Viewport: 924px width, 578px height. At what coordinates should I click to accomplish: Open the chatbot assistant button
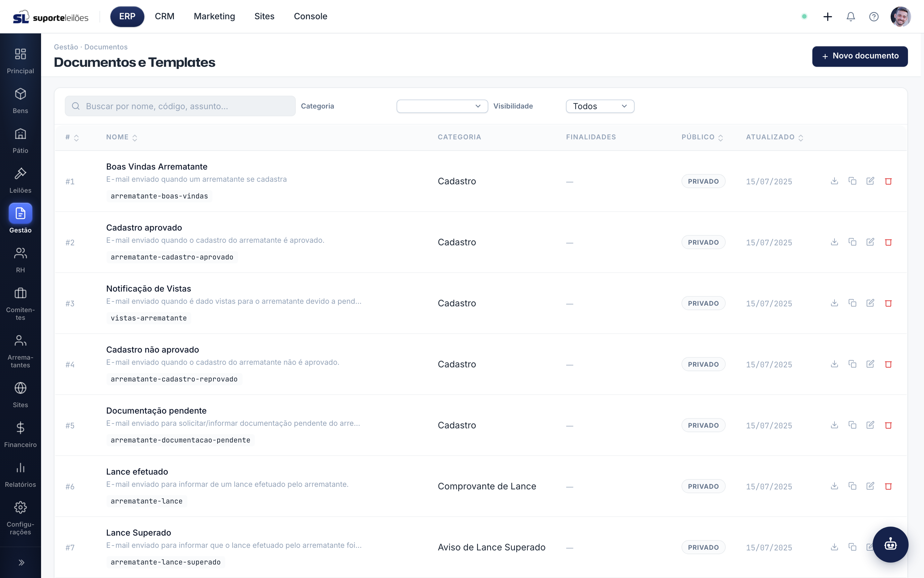(890, 544)
